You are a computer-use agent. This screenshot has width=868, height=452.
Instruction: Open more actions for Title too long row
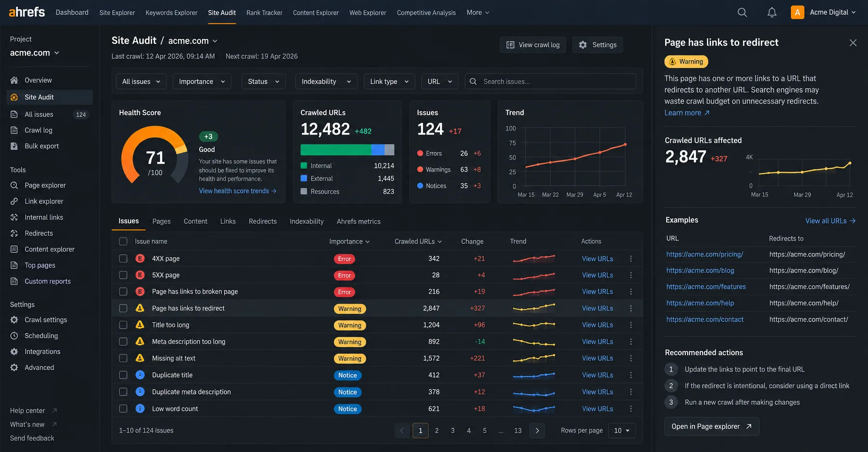click(631, 325)
